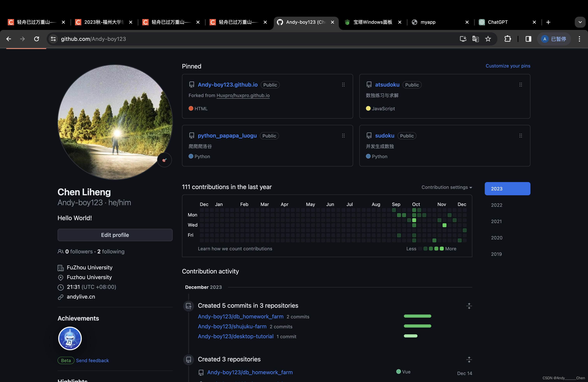This screenshot has height=382, width=588.
Task: Click drag handle on atsudoku pin
Action: tap(521, 84)
